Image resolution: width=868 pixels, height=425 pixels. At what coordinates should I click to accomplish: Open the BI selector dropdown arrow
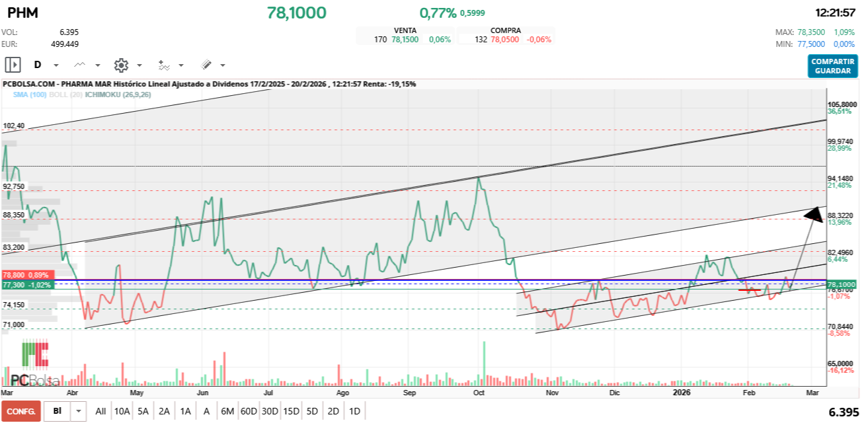(x=79, y=411)
